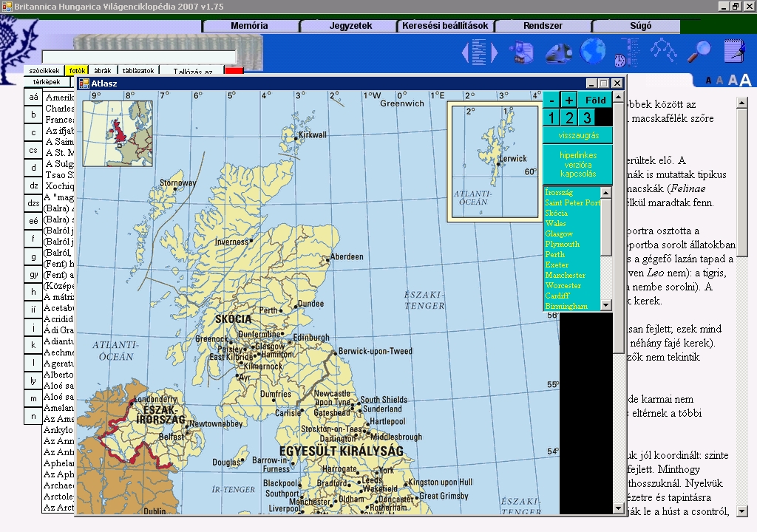The width and height of the screenshot is (757, 532).
Task: Click the Atlasz window title icon
Action: pos(84,83)
